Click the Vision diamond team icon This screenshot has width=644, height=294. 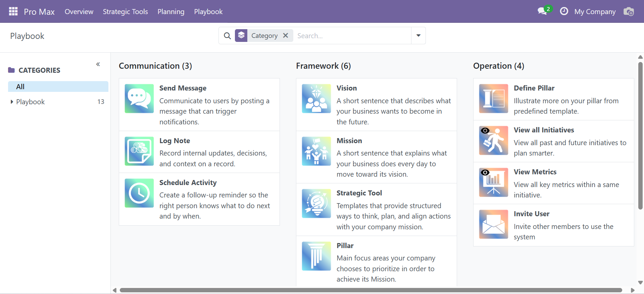[316, 99]
